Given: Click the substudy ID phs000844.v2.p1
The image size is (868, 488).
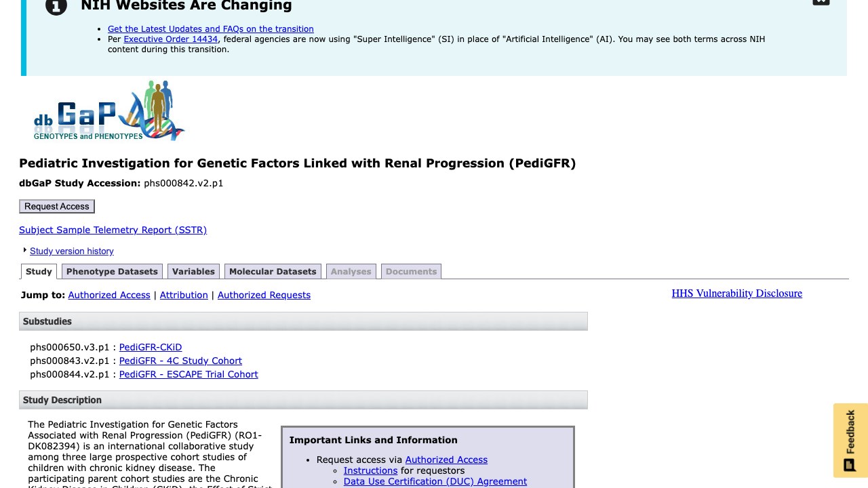Looking at the screenshot, I should (x=69, y=374).
